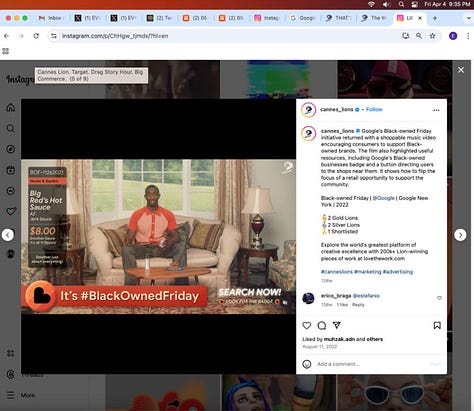
Task: Open the erico_braga username link
Action: 336,296
